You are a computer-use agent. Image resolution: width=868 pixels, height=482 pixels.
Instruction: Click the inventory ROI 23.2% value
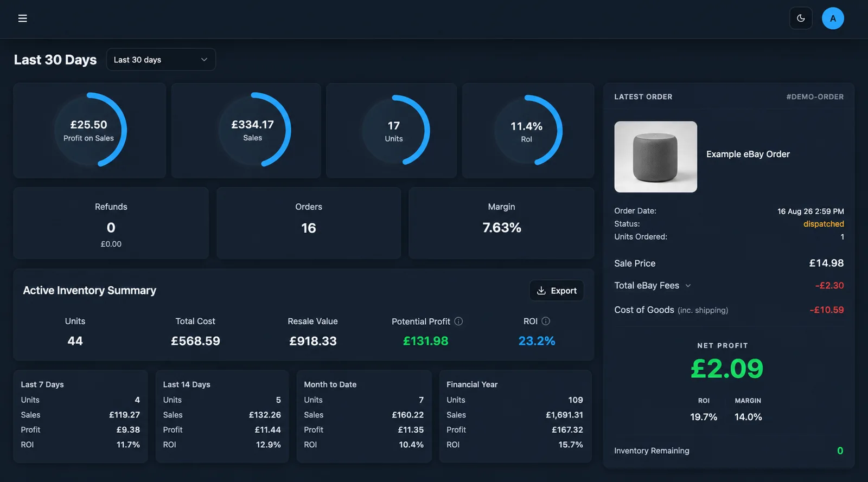(x=537, y=341)
